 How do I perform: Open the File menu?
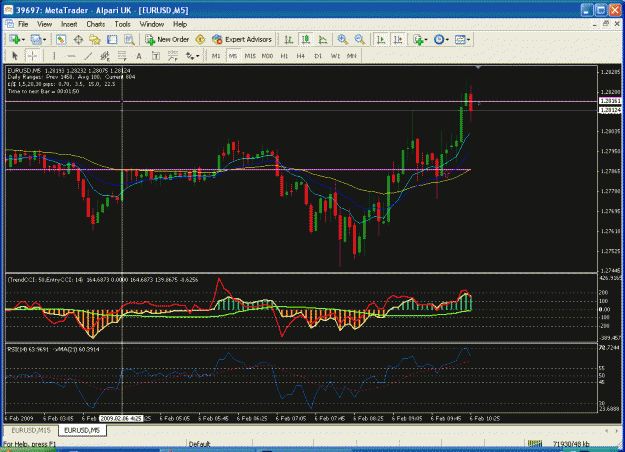tap(23, 24)
